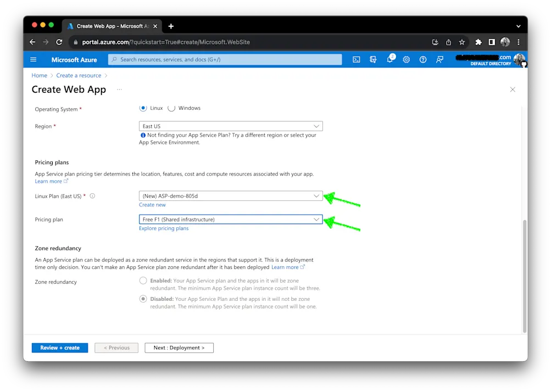Click the Azure account avatar picture
551x392 pixels.
click(x=520, y=60)
